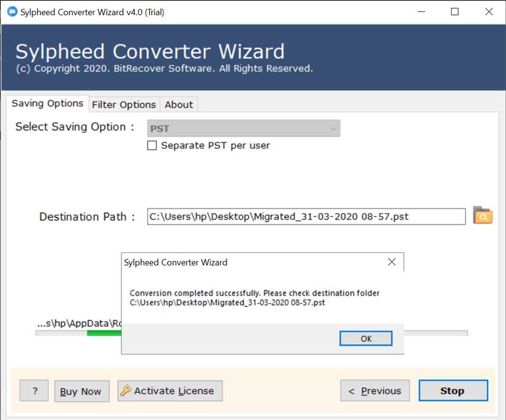Click the 'Select Saving Option :' label
This screenshot has width=506, height=420.
[x=75, y=127]
